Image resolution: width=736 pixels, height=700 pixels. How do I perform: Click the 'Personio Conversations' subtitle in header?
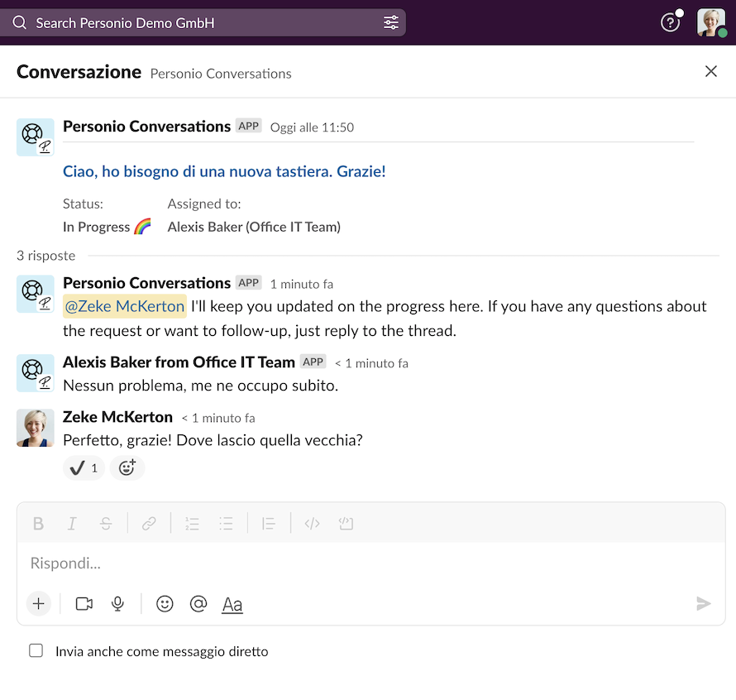[x=221, y=74]
